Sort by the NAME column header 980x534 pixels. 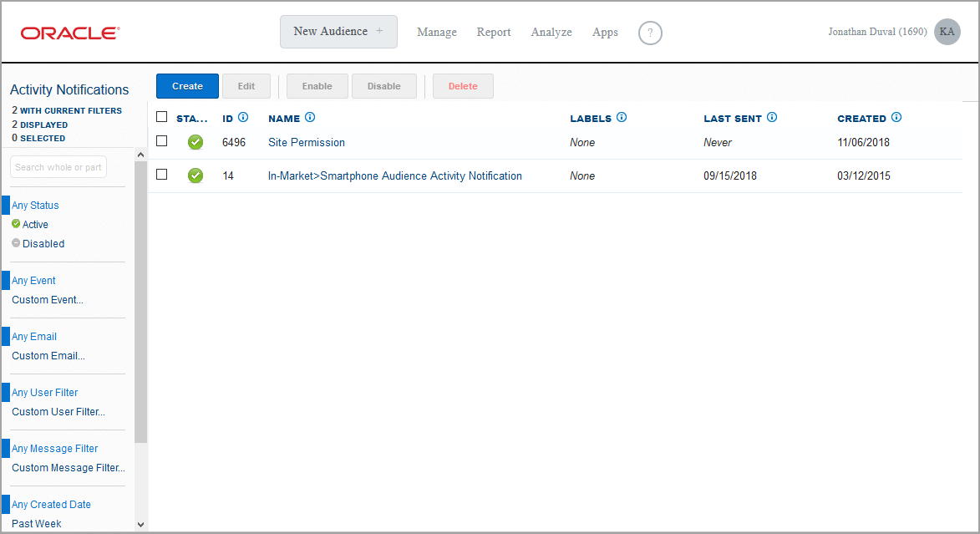[x=284, y=119]
